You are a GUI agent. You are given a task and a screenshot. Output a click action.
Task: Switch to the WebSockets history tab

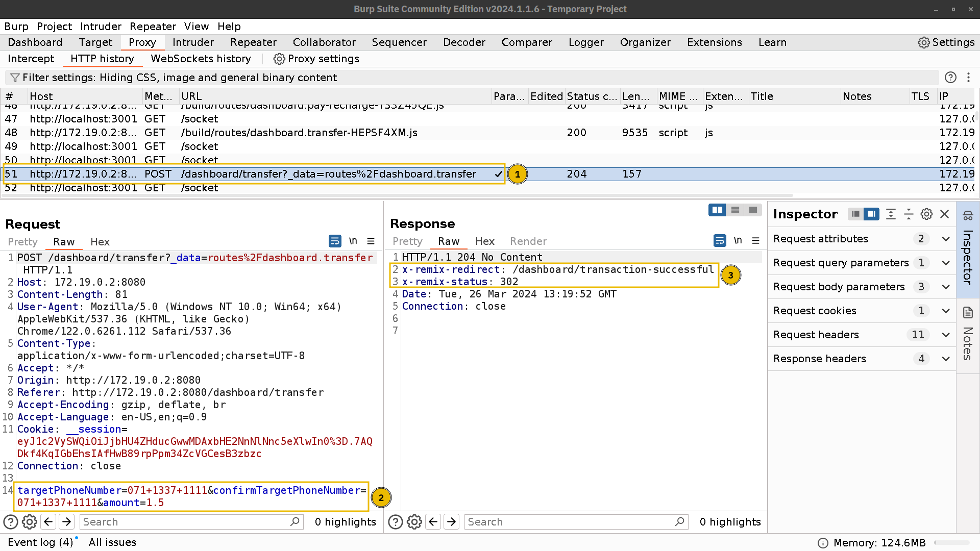coord(201,59)
